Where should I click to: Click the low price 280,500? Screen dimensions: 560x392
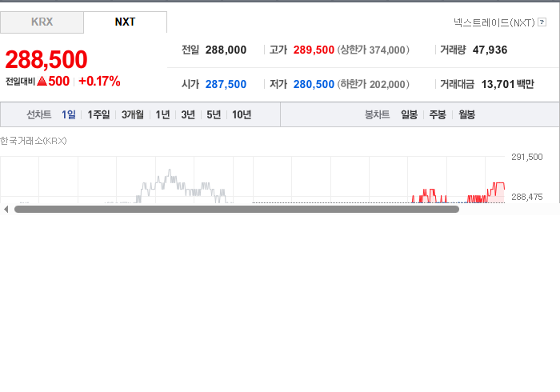(314, 84)
